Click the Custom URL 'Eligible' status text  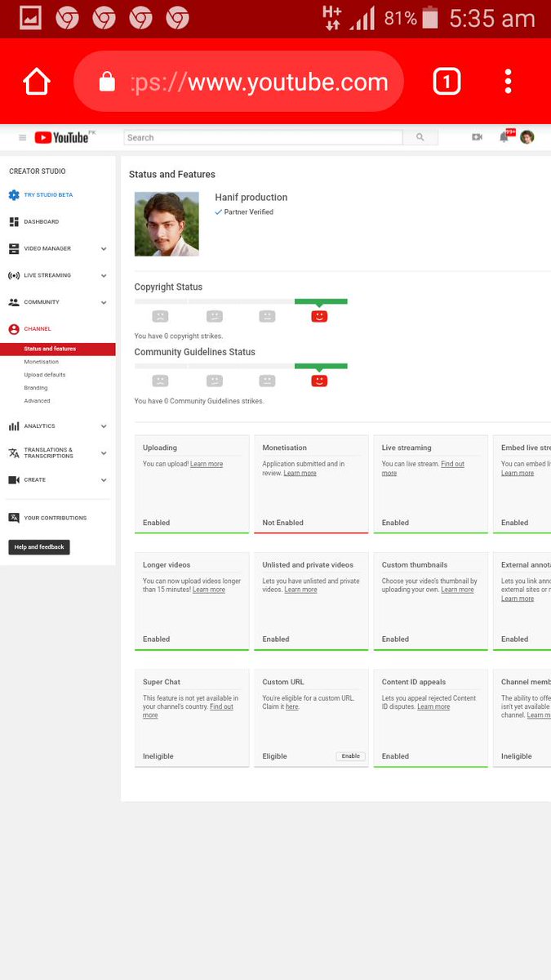[x=274, y=756]
